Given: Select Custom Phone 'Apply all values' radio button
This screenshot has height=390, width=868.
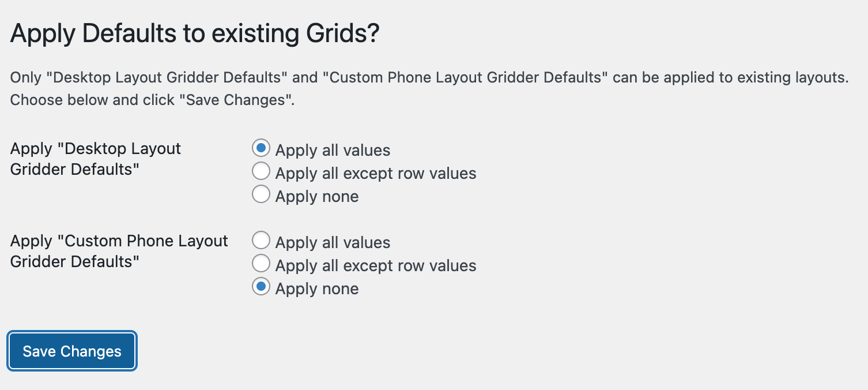Looking at the screenshot, I should 261,241.
